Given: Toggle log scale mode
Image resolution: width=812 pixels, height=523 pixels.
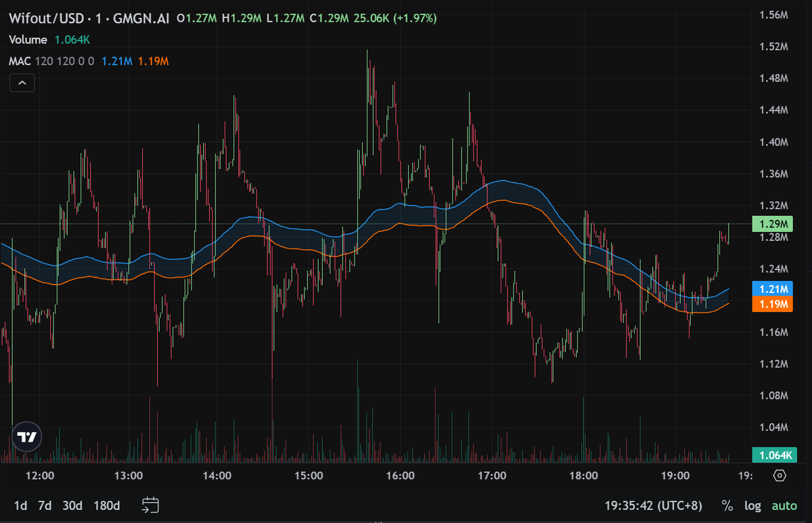Looking at the screenshot, I should (x=752, y=505).
